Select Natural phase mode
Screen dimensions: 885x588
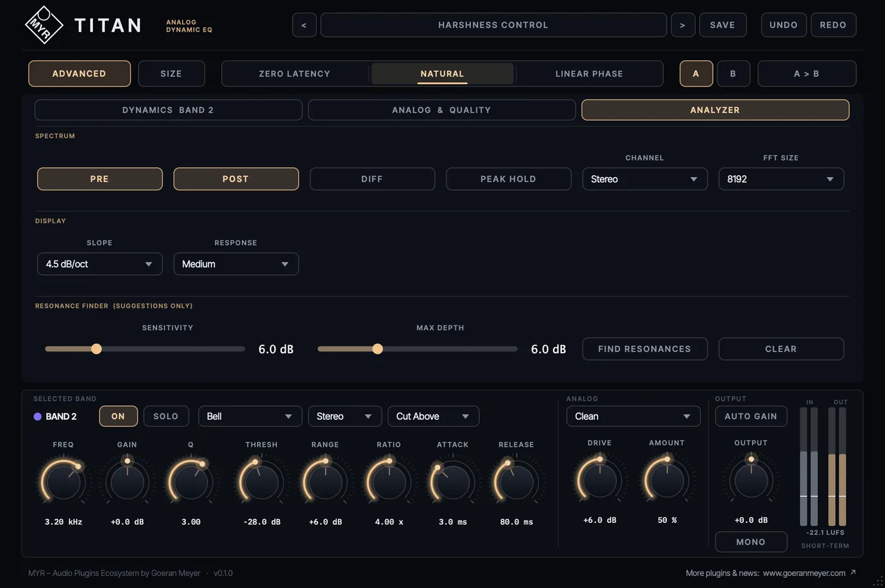click(x=442, y=73)
